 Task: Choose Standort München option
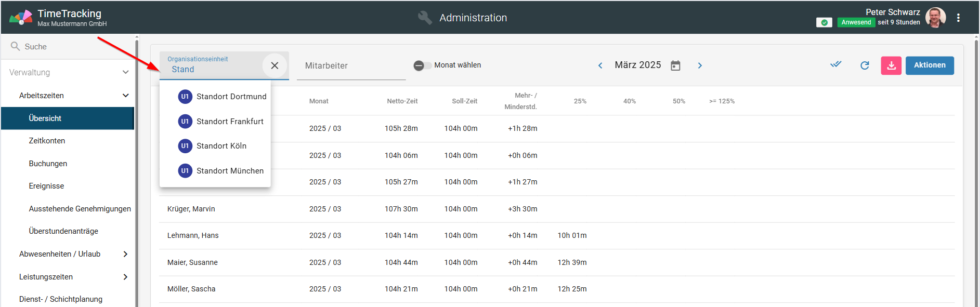[x=230, y=171]
